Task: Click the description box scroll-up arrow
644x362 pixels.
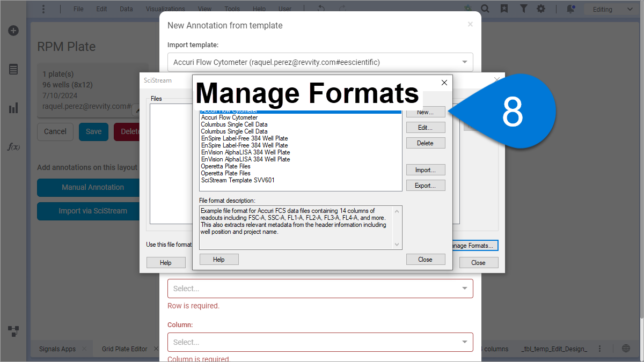Action: tap(397, 211)
